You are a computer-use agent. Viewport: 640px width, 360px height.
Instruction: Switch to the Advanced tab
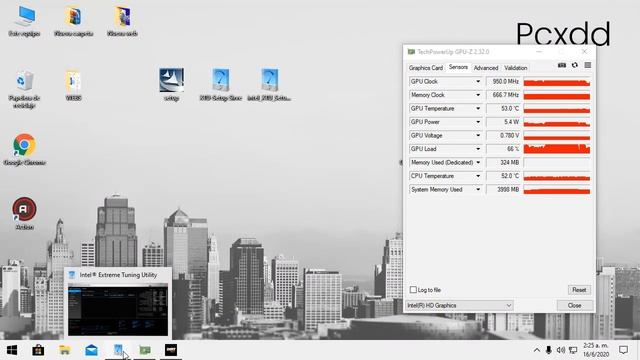486,68
